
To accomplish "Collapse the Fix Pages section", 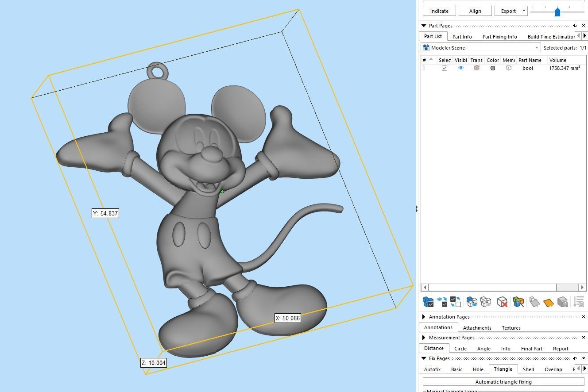I will click(x=424, y=358).
